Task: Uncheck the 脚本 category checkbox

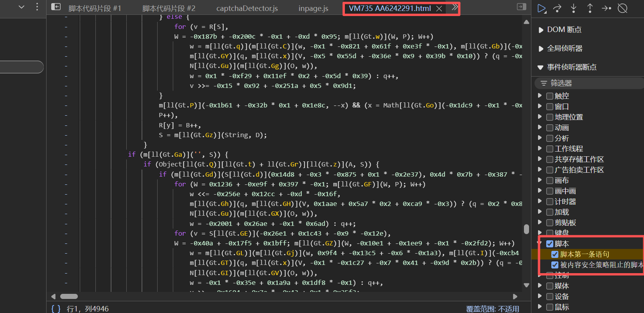Action: pyautogui.click(x=550, y=244)
